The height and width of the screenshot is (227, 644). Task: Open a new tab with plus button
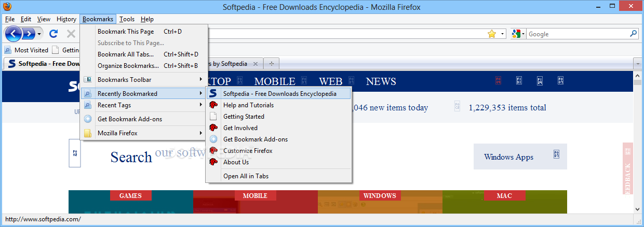(271, 64)
